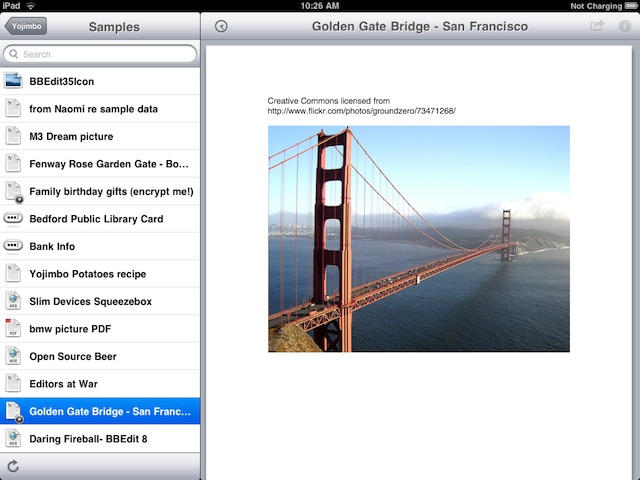Select the BBEdit35Icon image icon
Screen dimensions: 640x480
tap(13, 81)
